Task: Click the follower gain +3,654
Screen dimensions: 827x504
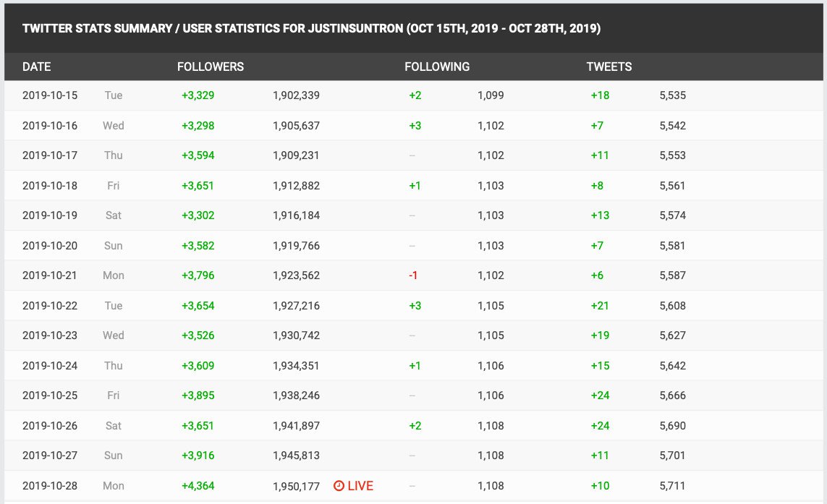Action: pos(198,306)
